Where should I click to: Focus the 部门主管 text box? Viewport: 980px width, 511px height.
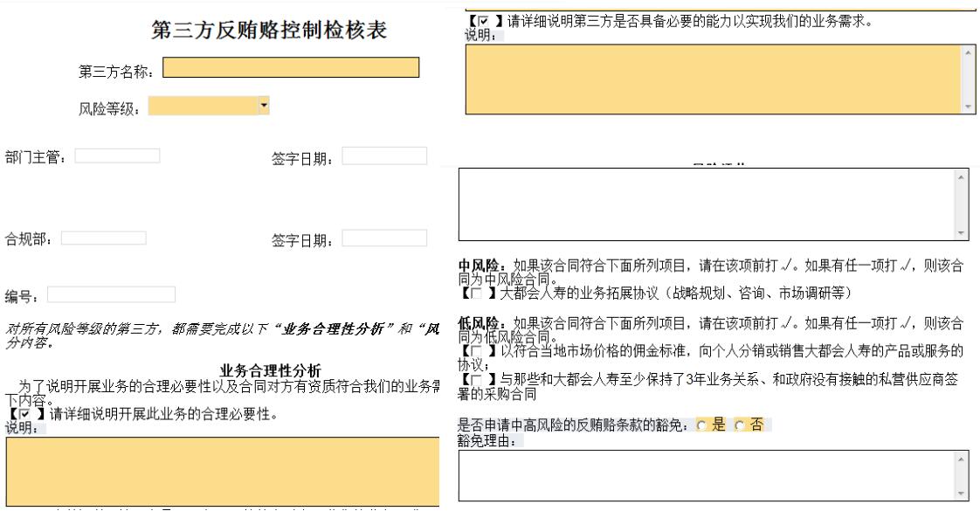pos(118,155)
